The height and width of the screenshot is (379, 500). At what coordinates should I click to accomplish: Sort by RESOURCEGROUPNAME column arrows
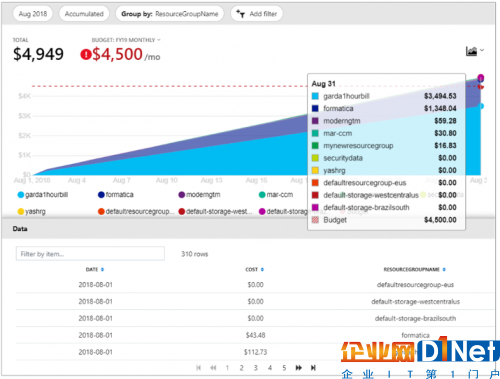pos(444,269)
